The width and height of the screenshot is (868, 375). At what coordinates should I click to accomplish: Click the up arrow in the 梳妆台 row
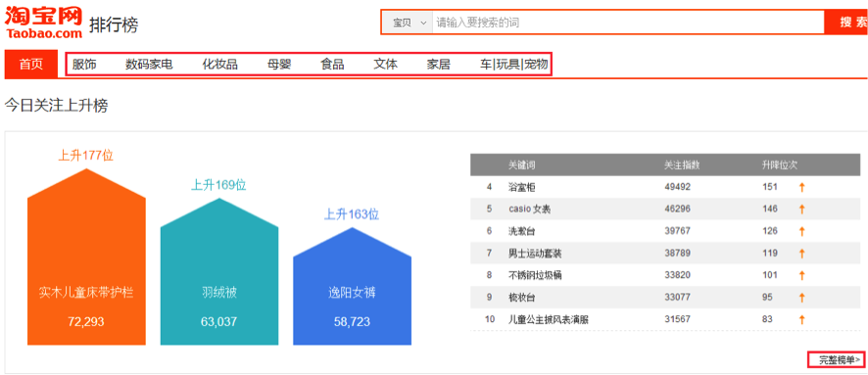(801, 298)
